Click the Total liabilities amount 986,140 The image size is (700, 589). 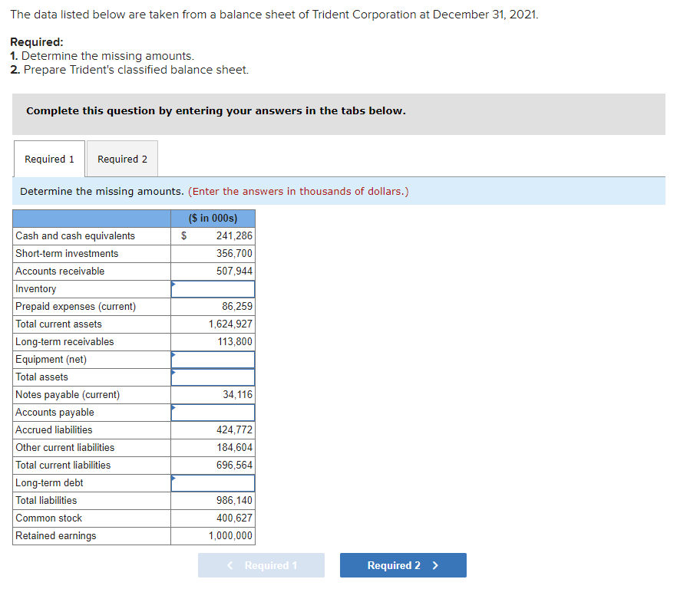pos(235,500)
